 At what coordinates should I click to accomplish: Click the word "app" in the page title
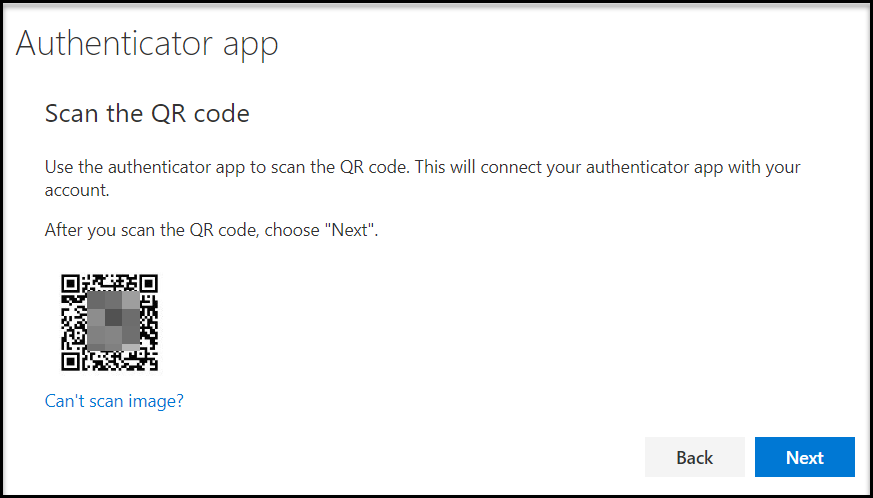coord(251,47)
